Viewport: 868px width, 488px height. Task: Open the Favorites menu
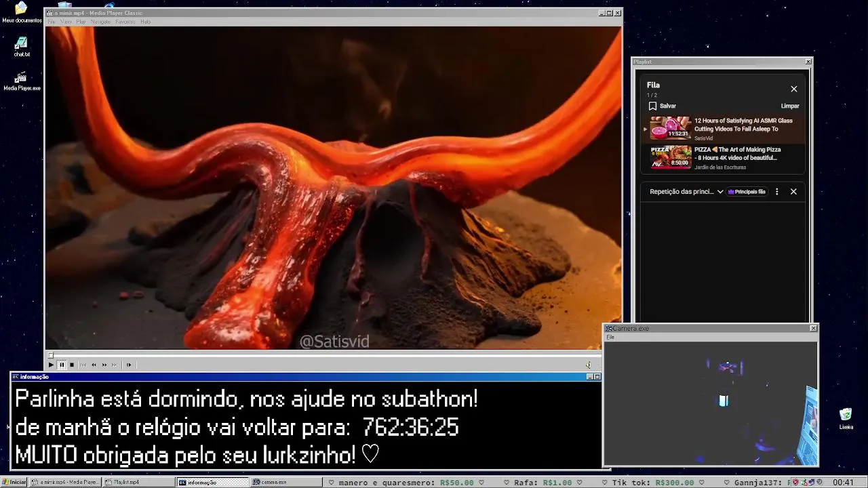click(x=125, y=22)
